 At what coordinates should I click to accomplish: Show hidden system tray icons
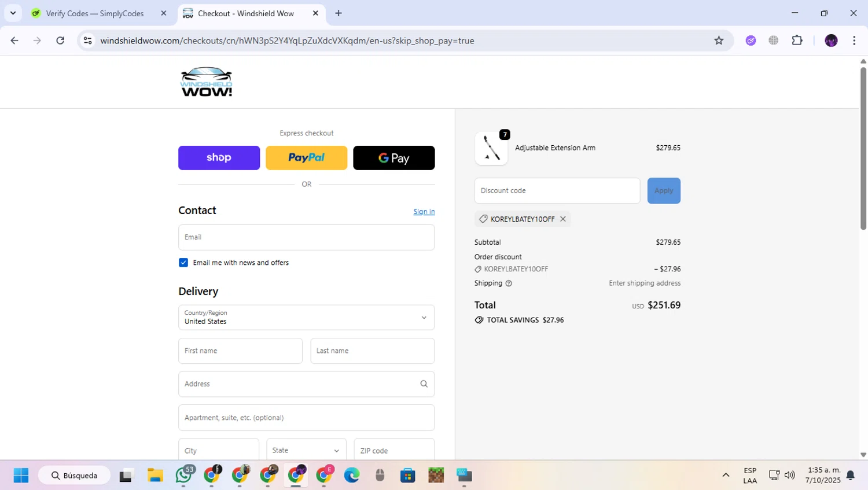pyautogui.click(x=726, y=476)
